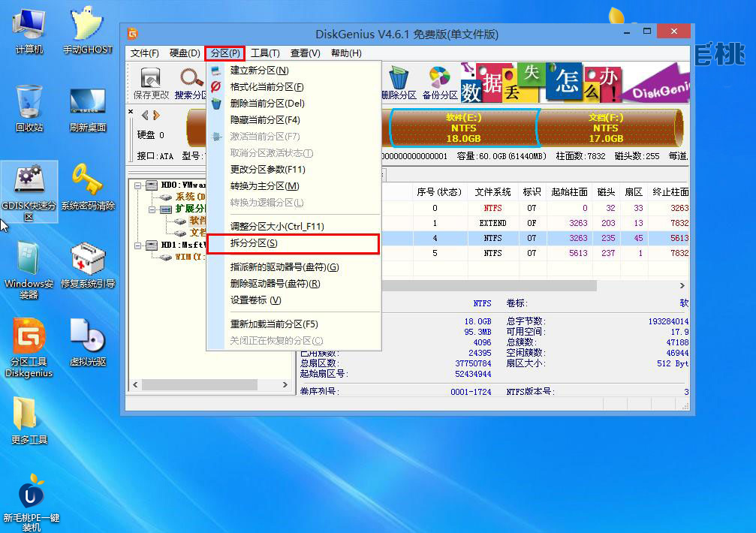The height and width of the screenshot is (533, 756).
Task: Open 系统密码清除 key icon
Action: [87, 187]
